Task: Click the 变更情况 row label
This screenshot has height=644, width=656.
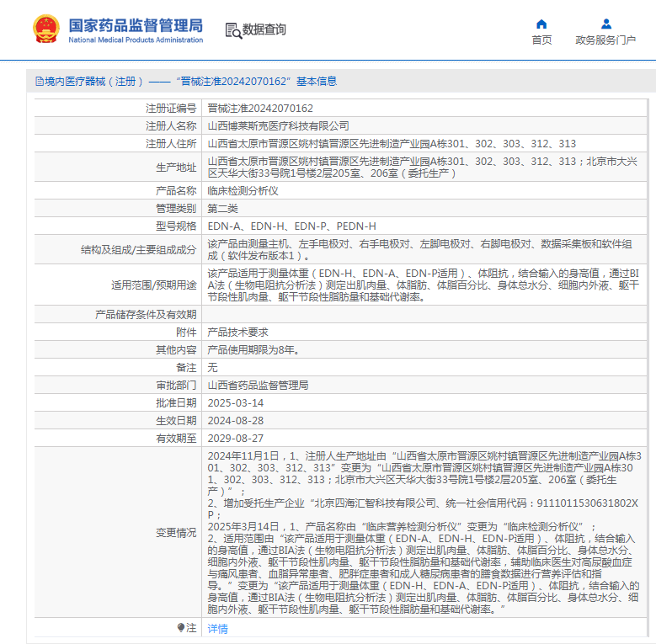Action: click(176, 532)
